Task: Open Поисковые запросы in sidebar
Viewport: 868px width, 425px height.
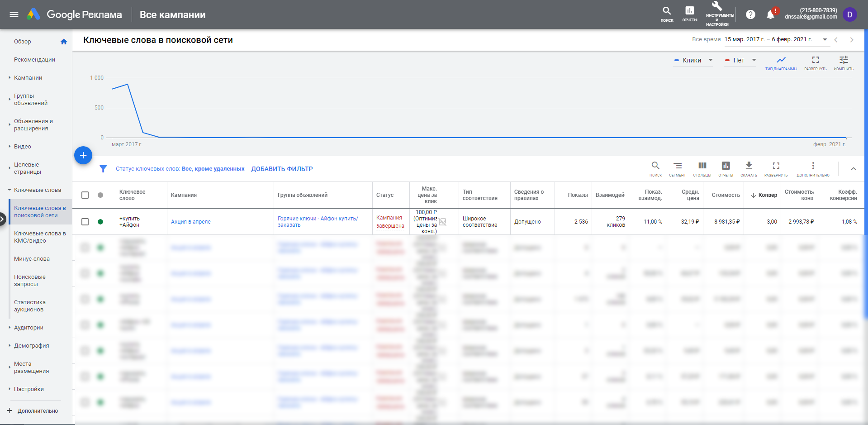Action: [30, 281]
